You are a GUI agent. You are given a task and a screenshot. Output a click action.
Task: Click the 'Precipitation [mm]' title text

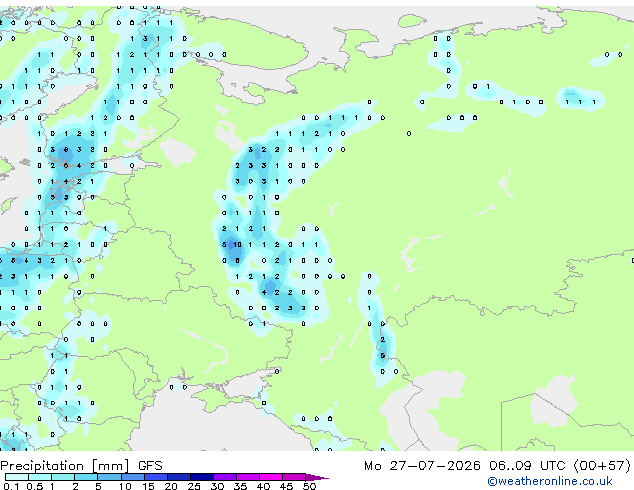point(65,466)
